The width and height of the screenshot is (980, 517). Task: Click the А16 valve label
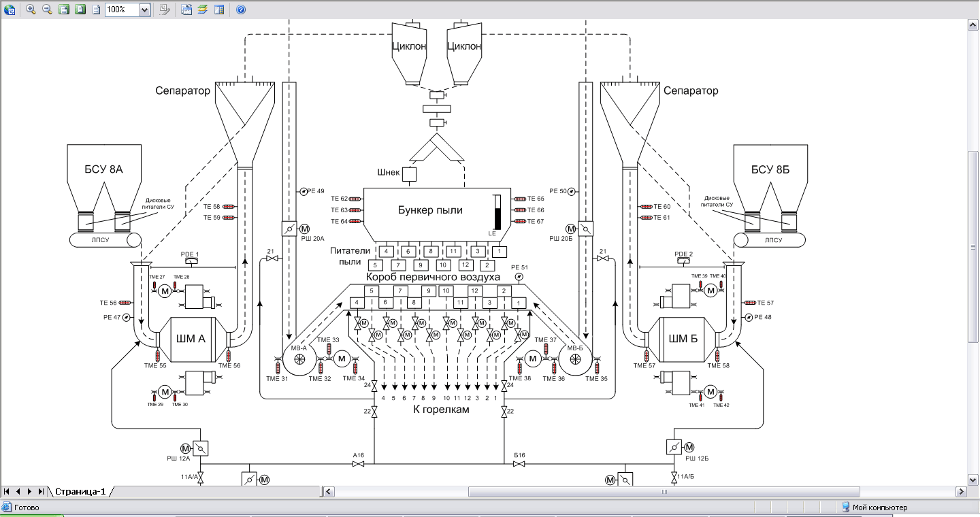359,456
